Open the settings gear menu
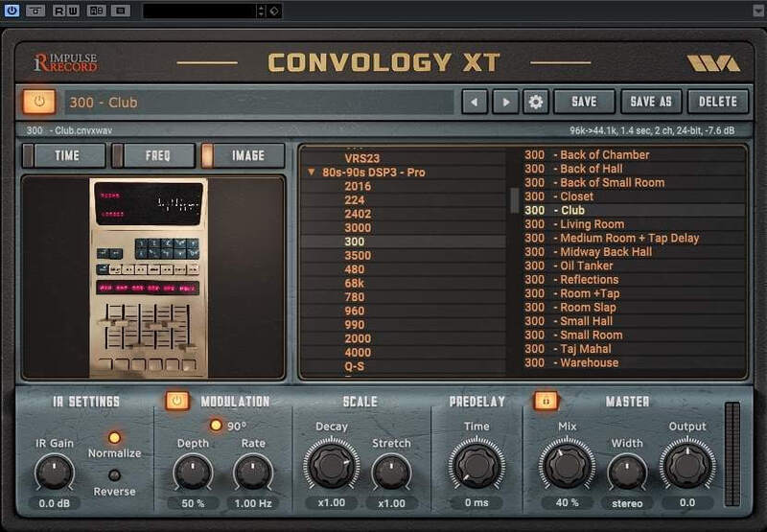Viewport: 767px width, 532px height. (535, 102)
